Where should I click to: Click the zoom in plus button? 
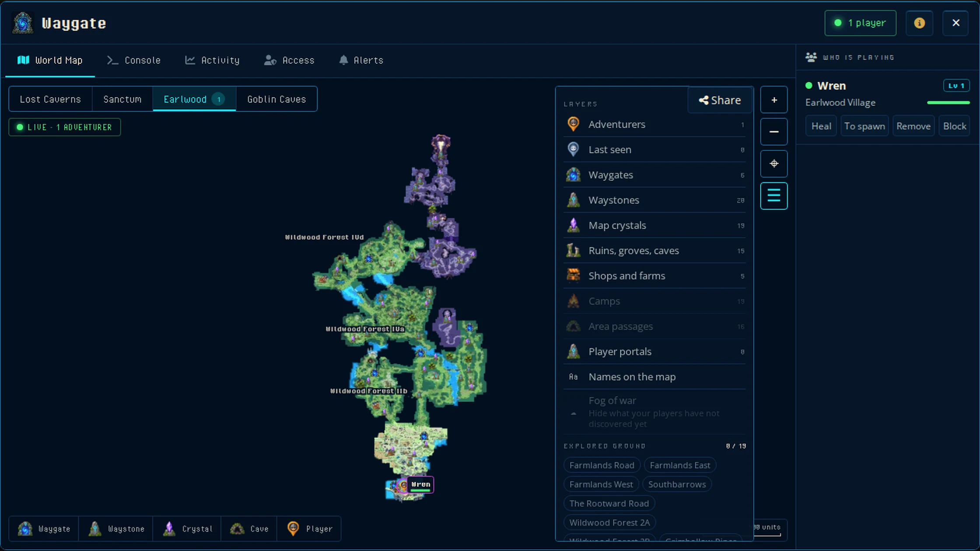pos(773,100)
